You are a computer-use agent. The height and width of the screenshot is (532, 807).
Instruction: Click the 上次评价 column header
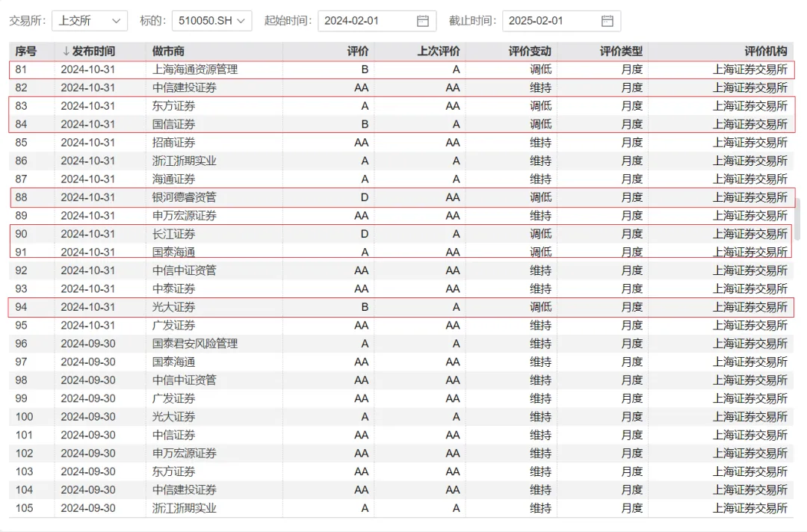coord(439,52)
